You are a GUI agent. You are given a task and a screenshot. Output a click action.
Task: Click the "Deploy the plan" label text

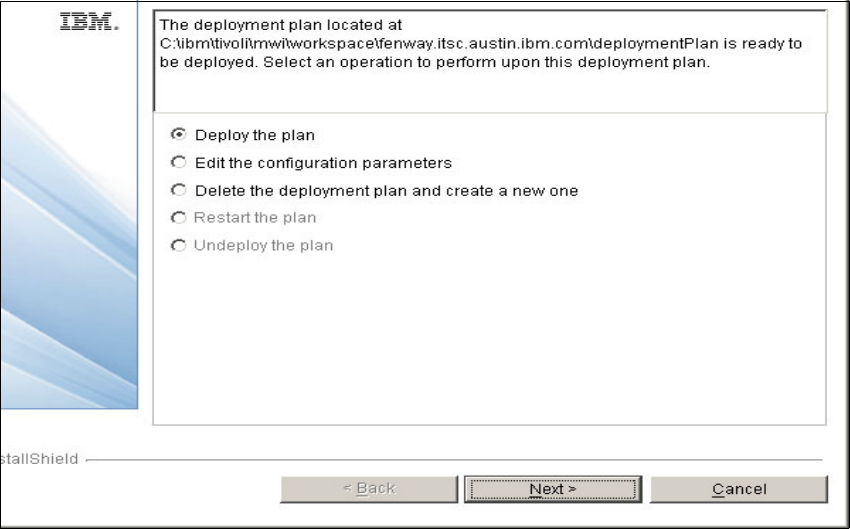coord(248,135)
